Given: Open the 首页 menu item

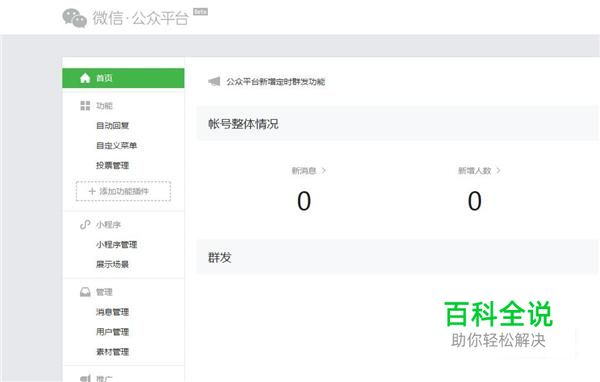Looking at the screenshot, I should pyautogui.click(x=123, y=78).
